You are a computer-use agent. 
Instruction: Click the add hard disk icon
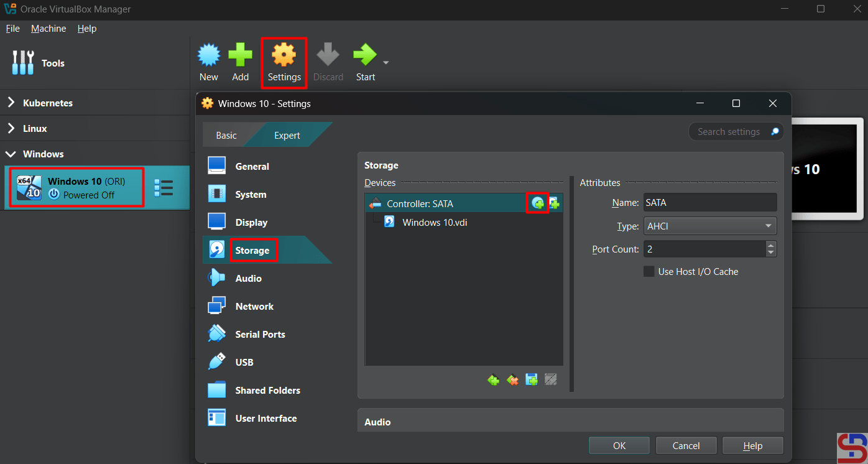554,203
